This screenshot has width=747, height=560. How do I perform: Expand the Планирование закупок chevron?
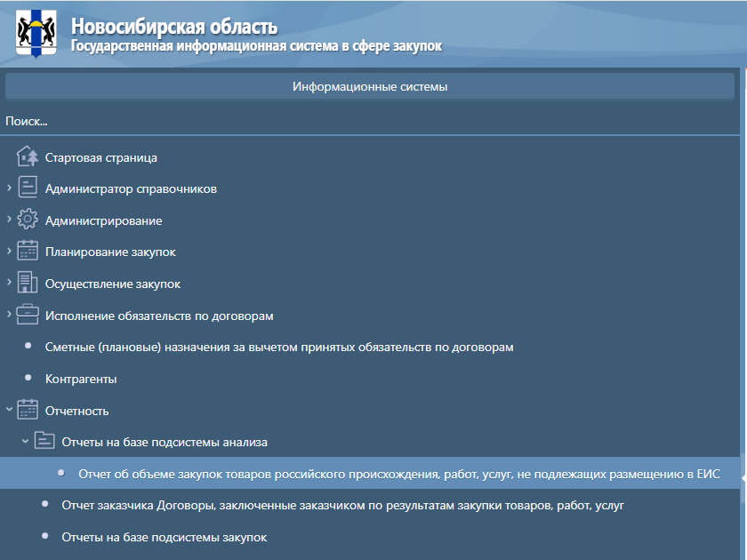pos(9,252)
